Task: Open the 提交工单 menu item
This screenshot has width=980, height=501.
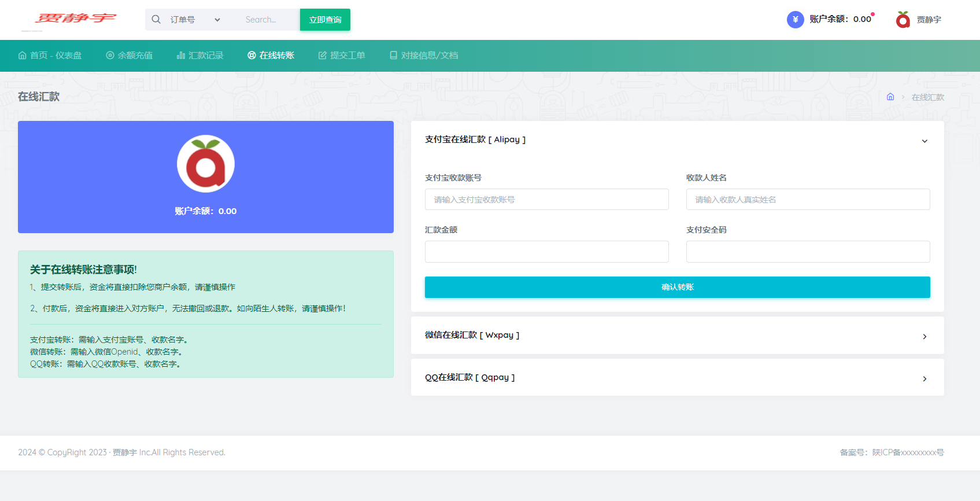Action: coord(342,56)
